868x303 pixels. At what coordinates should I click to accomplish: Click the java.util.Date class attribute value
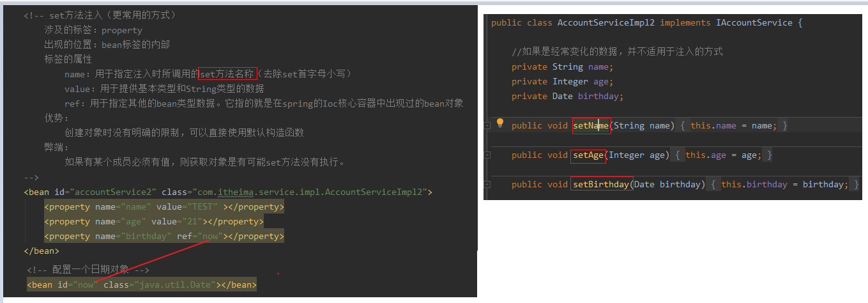(174, 284)
